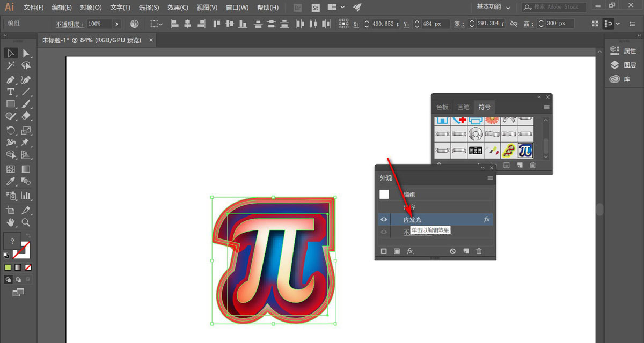Viewport: 644px width, 343px height.
Task: Select the Pi symbol thumbnail
Action: pyautogui.click(x=525, y=151)
